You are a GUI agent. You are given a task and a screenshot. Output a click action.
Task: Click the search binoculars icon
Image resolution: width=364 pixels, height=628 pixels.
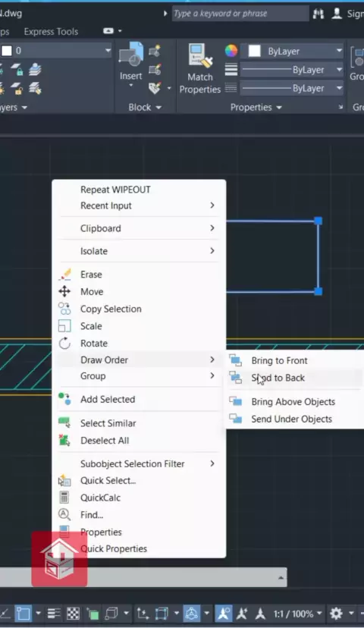pyautogui.click(x=318, y=14)
